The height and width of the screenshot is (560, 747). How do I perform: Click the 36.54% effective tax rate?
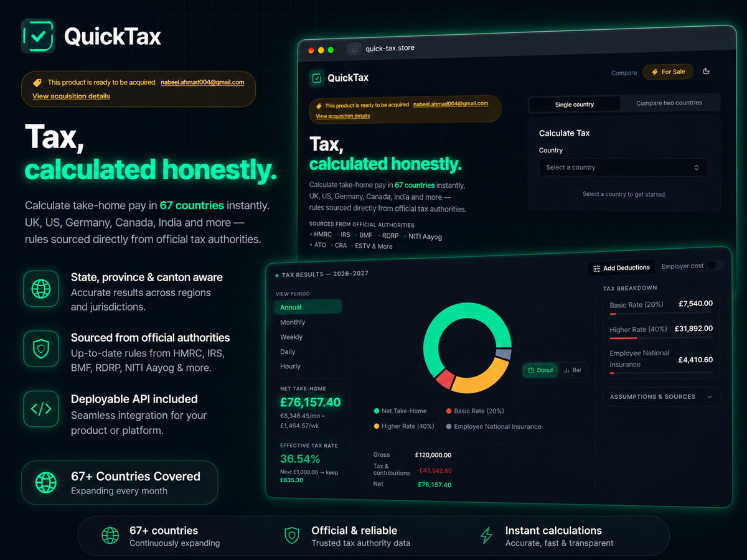pos(300,459)
